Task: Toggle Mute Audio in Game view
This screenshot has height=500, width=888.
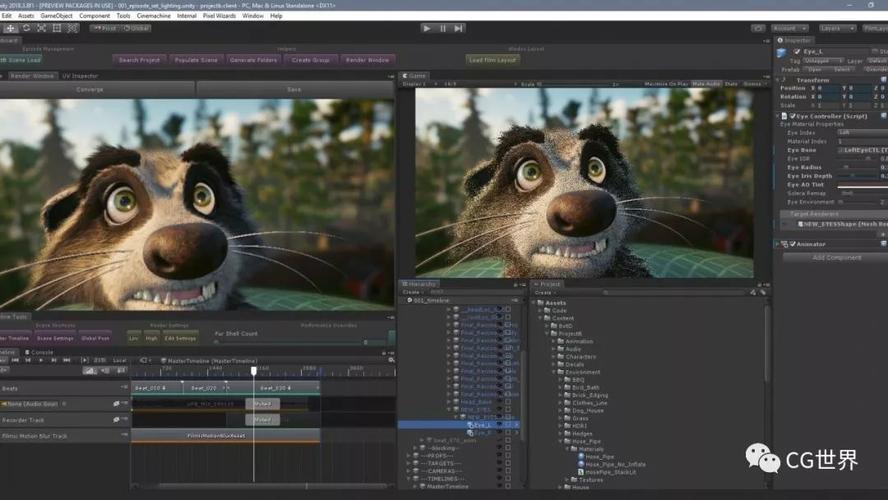Action: 706,84
